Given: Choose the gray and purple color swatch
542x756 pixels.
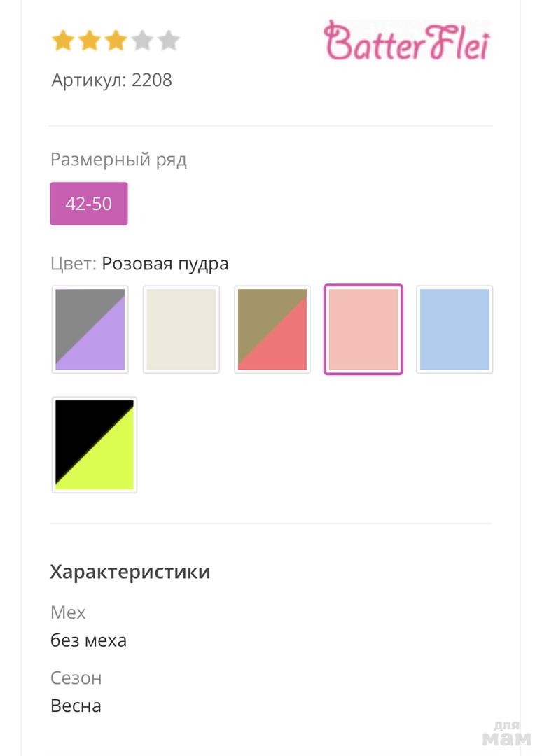Looking at the screenshot, I should tap(90, 330).
